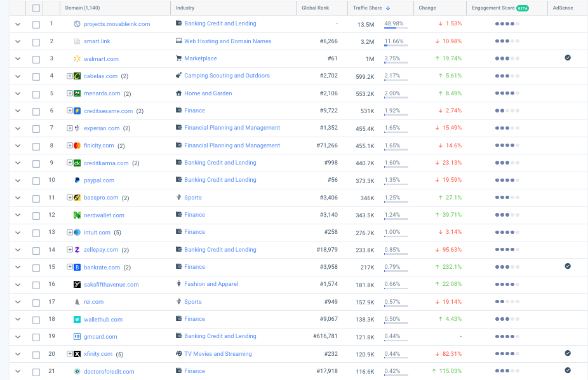588x380 pixels.
Task: Sort by the Industry column header
Action: (185, 8)
